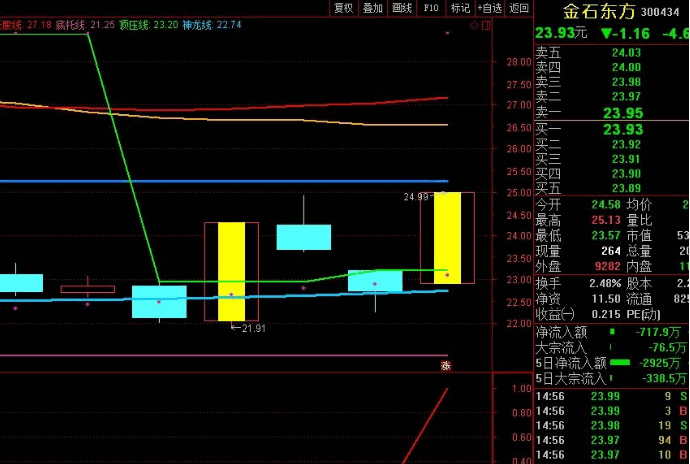Click 现量 value 264
This screenshot has width=690, height=464.
pyautogui.click(x=611, y=251)
